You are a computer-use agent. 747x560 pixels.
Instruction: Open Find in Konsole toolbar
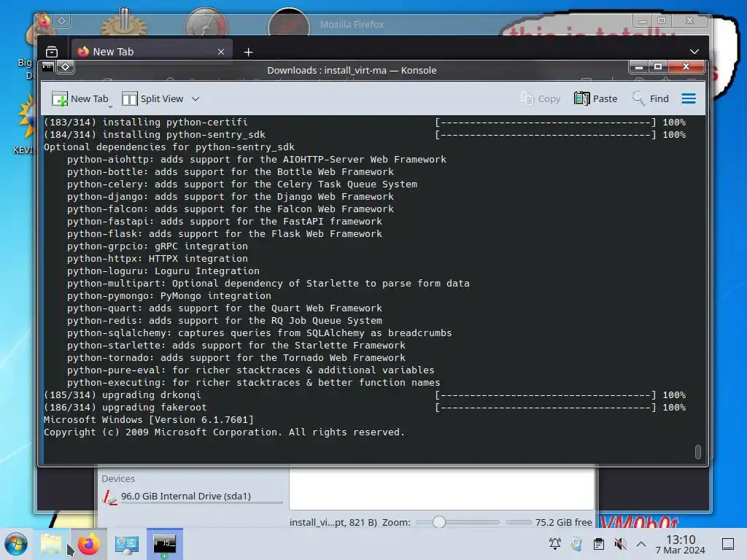(x=650, y=98)
